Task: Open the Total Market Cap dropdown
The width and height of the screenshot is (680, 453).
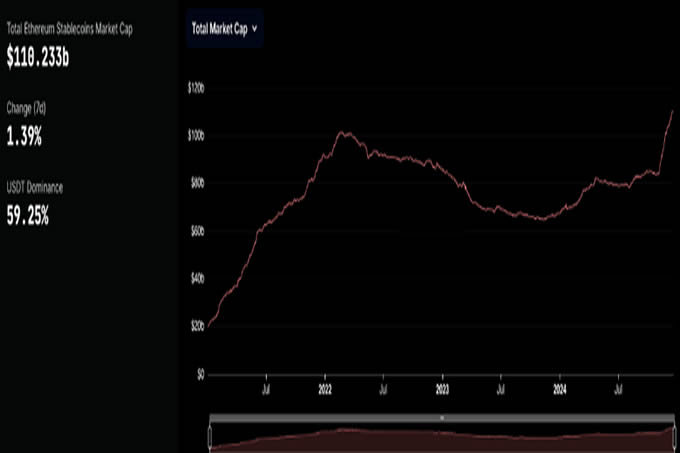Action: click(225, 29)
